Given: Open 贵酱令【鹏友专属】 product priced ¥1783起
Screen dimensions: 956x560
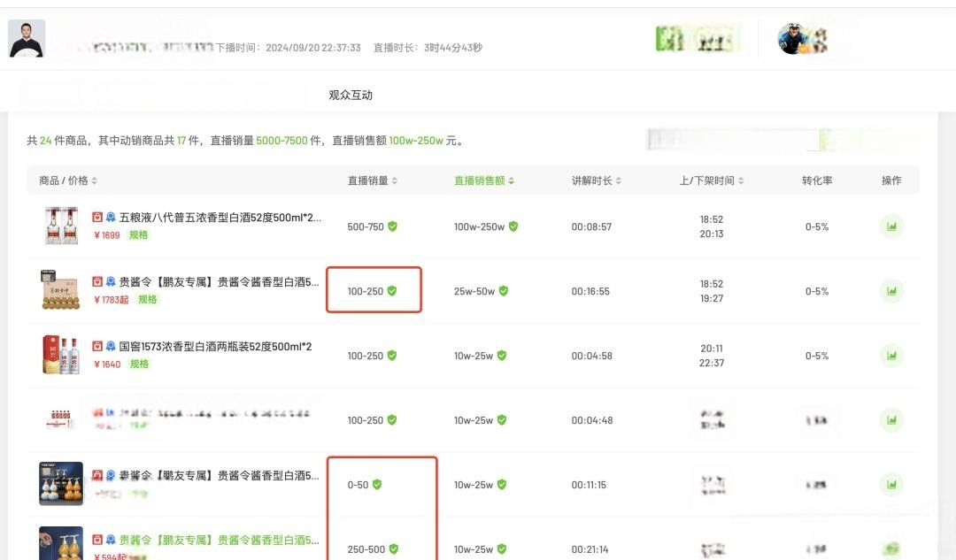Looking at the screenshot, I should 219,282.
